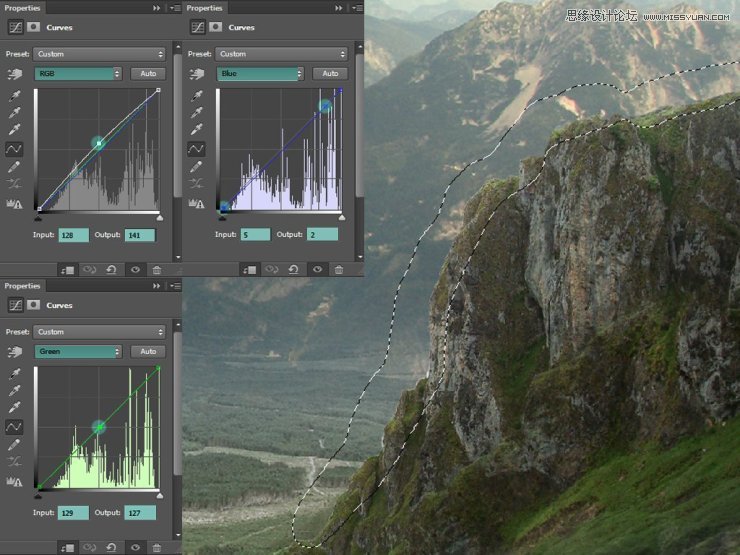The width and height of the screenshot is (740, 555).
Task: Click Curves adjustment icon in Blue panel
Action: pos(198,27)
